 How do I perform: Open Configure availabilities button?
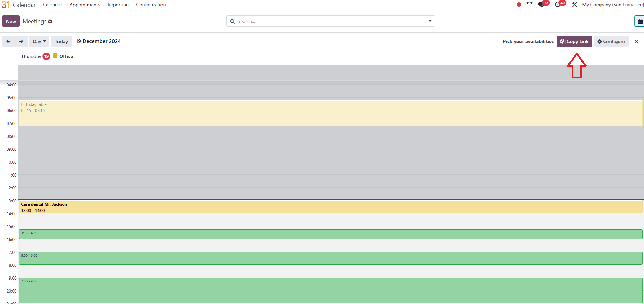pyautogui.click(x=611, y=41)
